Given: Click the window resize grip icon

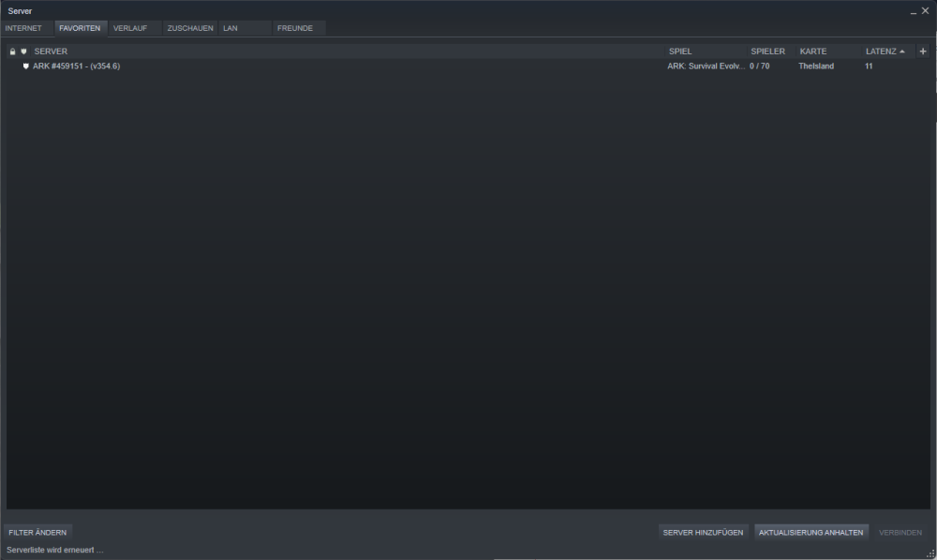Looking at the screenshot, I should click(930, 553).
